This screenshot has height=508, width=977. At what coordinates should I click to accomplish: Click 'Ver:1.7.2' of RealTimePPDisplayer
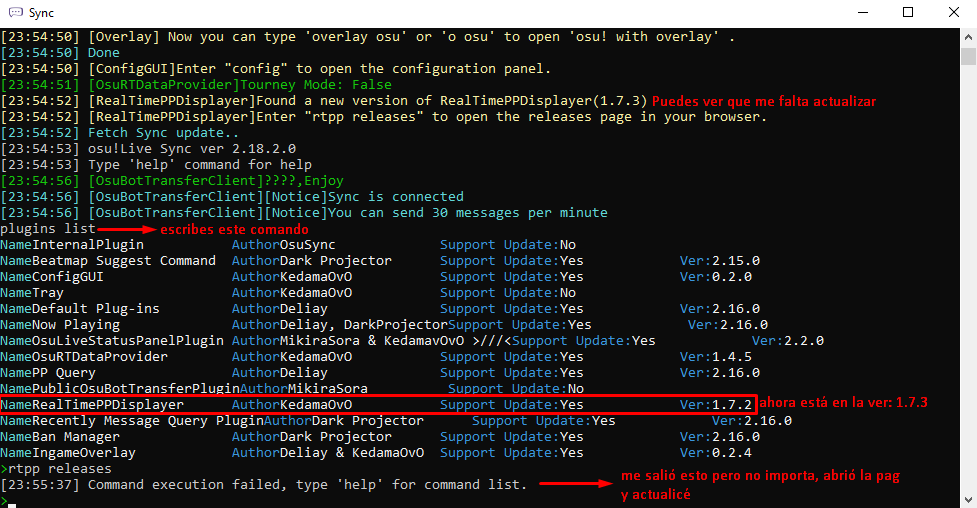716,405
